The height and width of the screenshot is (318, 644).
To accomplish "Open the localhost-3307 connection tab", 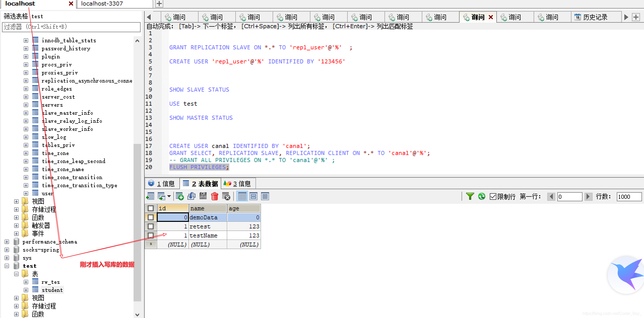I will [x=102, y=4].
